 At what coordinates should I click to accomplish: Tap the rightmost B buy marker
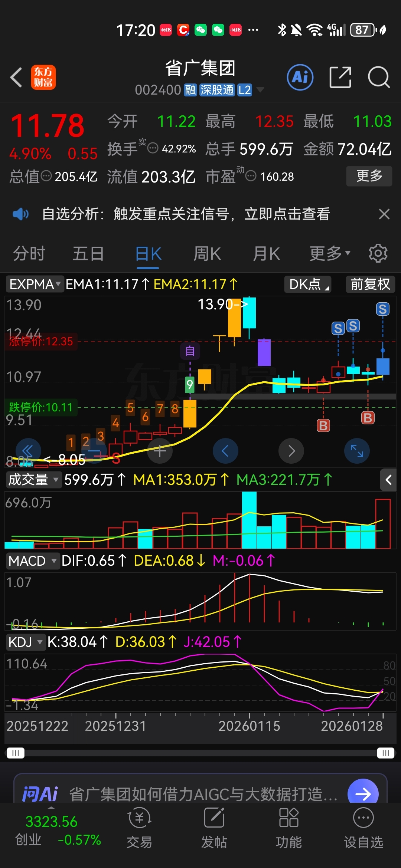pyautogui.click(x=368, y=418)
